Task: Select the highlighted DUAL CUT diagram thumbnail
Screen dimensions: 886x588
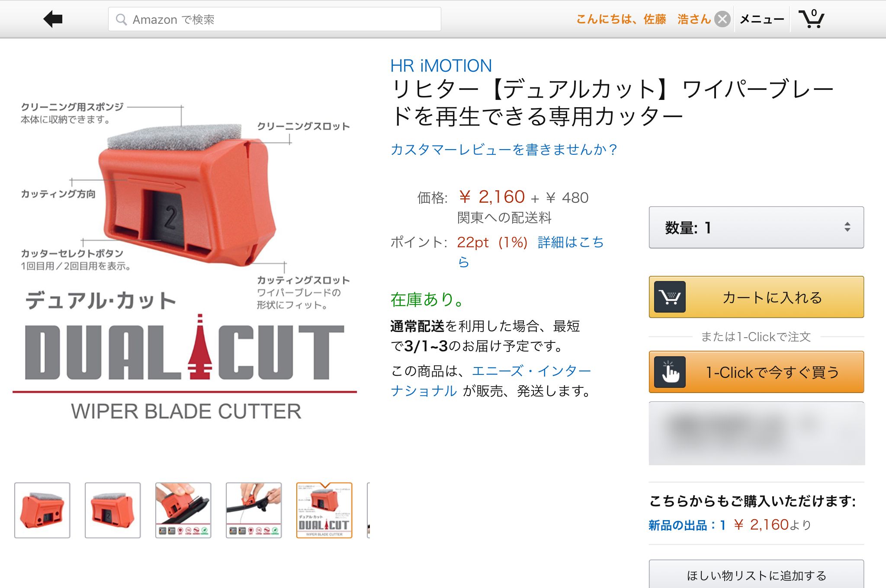Action: click(x=324, y=510)
